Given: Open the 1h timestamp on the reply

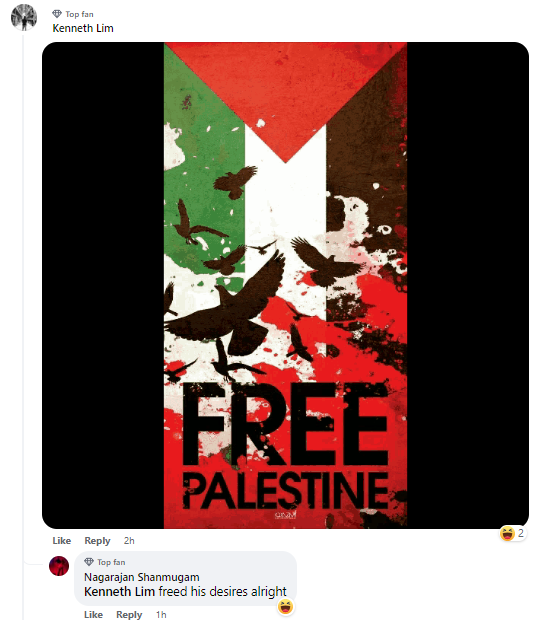Looking at the screenshot, I should point(161,614).
